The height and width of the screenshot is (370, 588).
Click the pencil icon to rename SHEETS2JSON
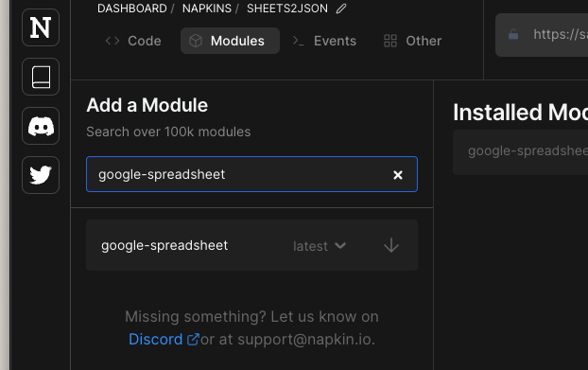coord(341,9)
